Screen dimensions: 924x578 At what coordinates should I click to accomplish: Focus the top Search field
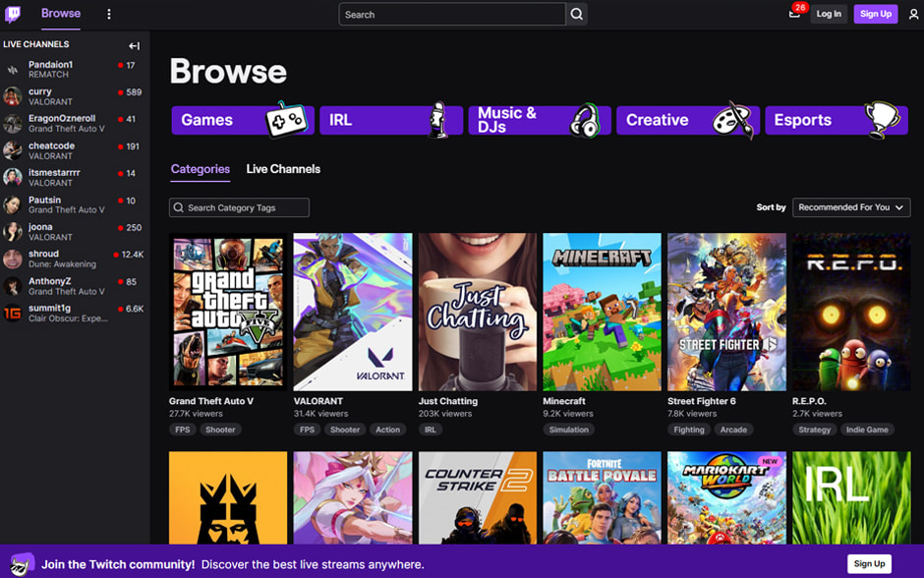(452, 14)
